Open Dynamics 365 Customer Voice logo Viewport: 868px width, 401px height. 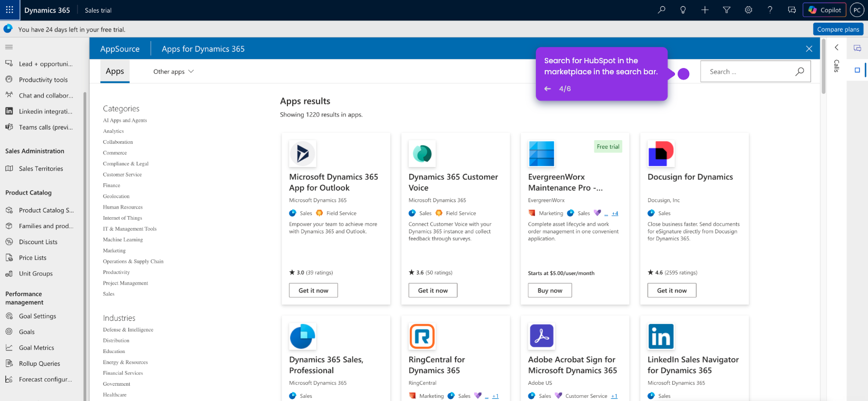point(422,153)
